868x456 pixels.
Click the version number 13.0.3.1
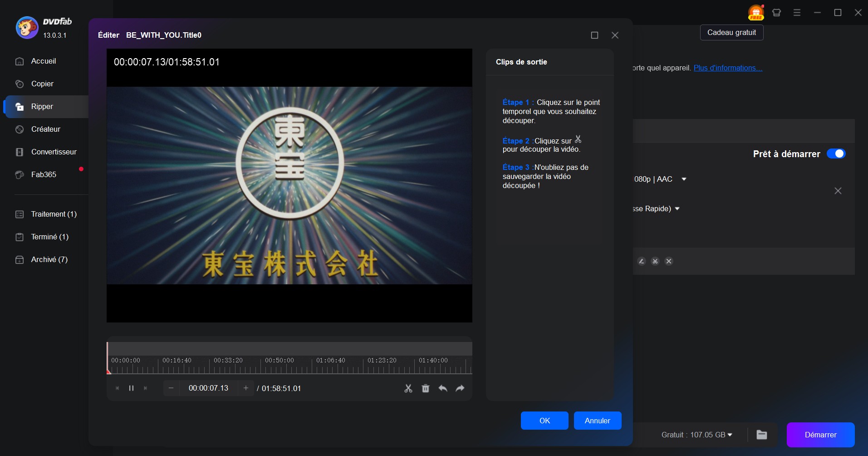(55, 35)
